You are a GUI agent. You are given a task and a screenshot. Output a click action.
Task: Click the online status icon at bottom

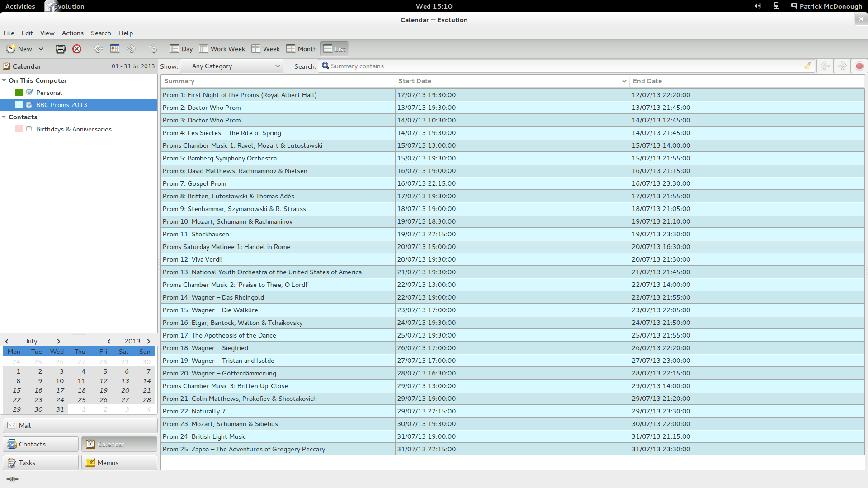[13, 479]
